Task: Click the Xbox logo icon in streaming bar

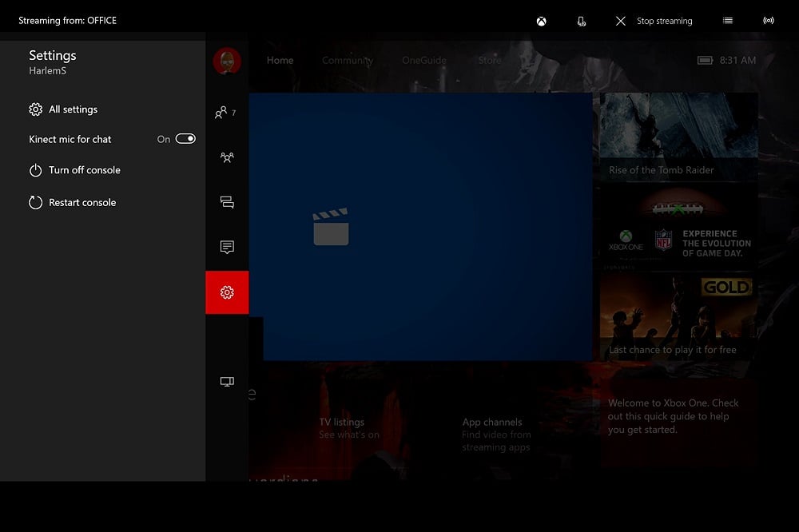Action: 541,21
